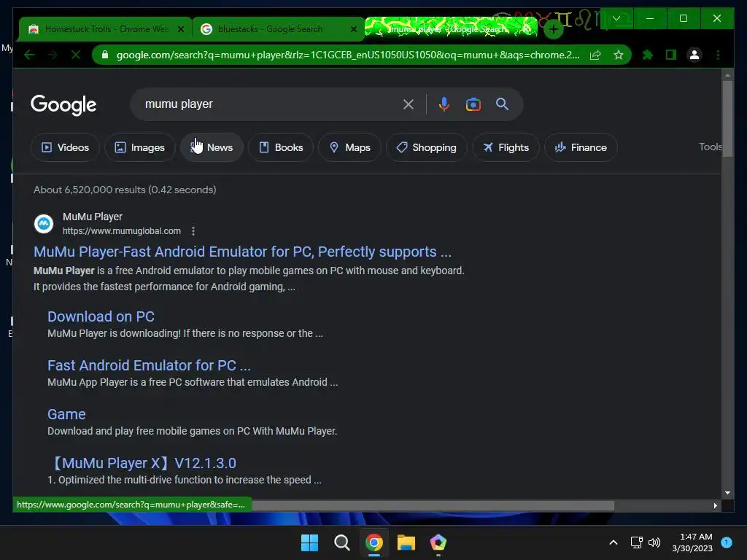Filter results by Flights
The height and width of the screenshot is (560, 747).
pyautogui.click(x=506, y=147)
